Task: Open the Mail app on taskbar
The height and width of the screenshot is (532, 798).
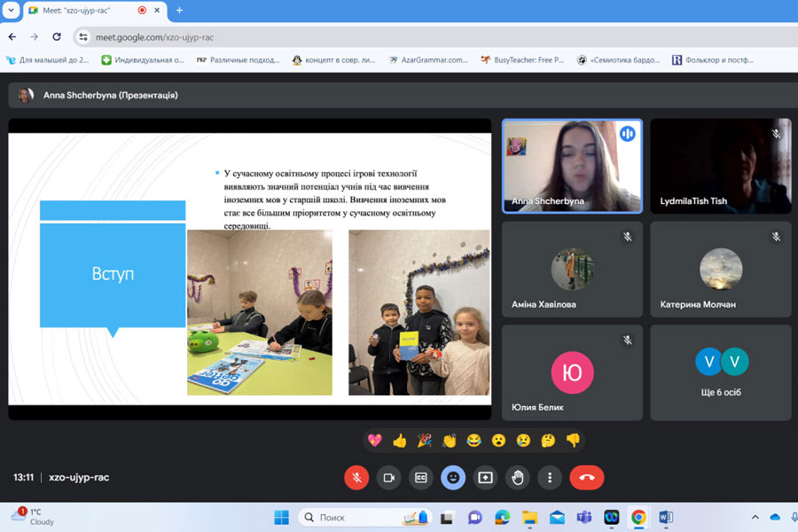Action: tap(558, 517)
